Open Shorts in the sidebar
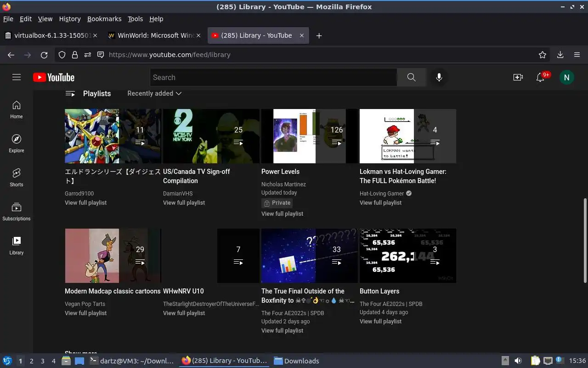Screen dimensions: 588x368 [x=17, y=178]
